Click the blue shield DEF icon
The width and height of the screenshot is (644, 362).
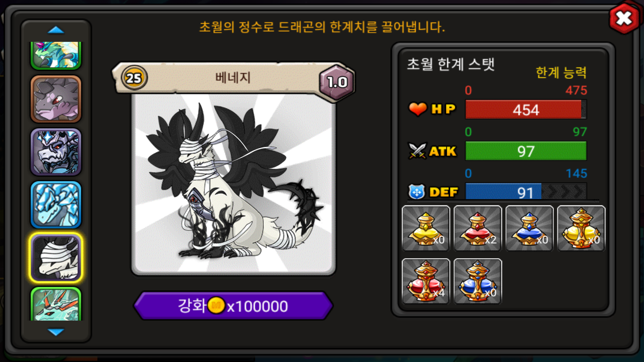[417, 192]
